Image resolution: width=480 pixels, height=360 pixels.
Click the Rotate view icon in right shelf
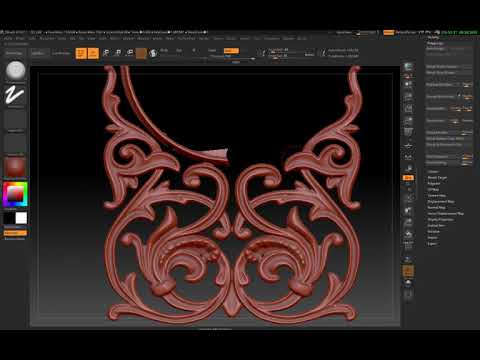coord(408,235)
